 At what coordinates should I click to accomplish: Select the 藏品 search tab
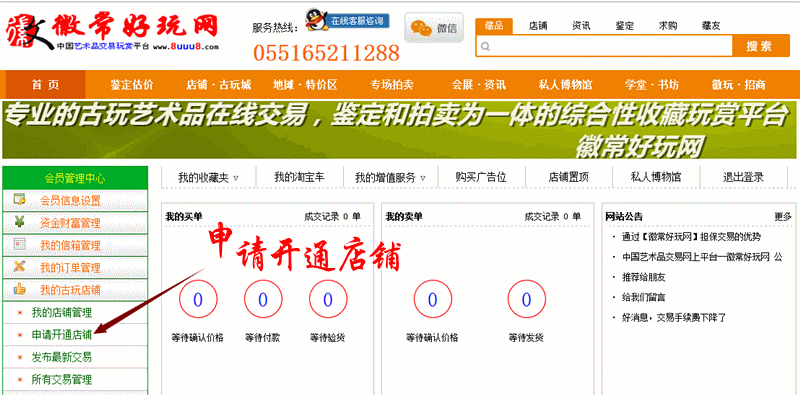494,26
